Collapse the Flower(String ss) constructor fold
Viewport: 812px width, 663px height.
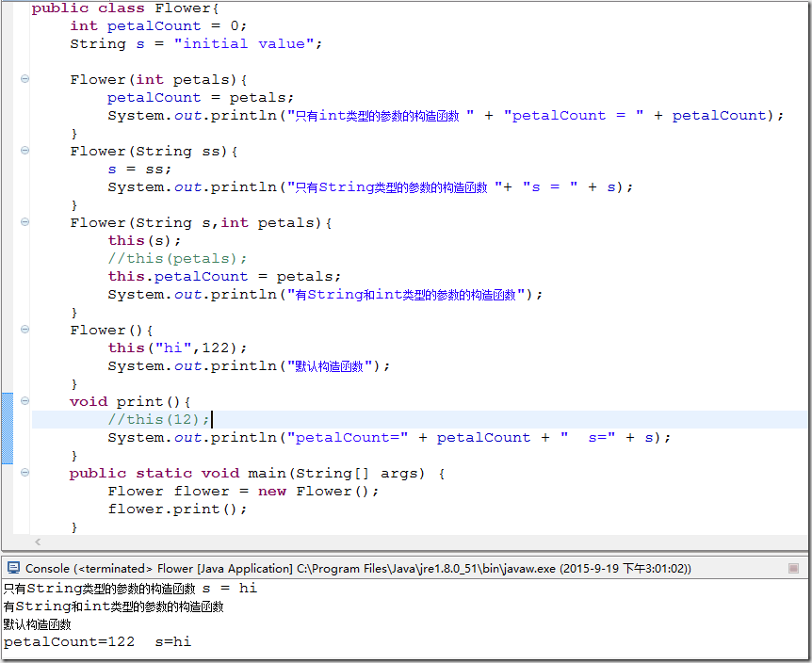(25, 151)
